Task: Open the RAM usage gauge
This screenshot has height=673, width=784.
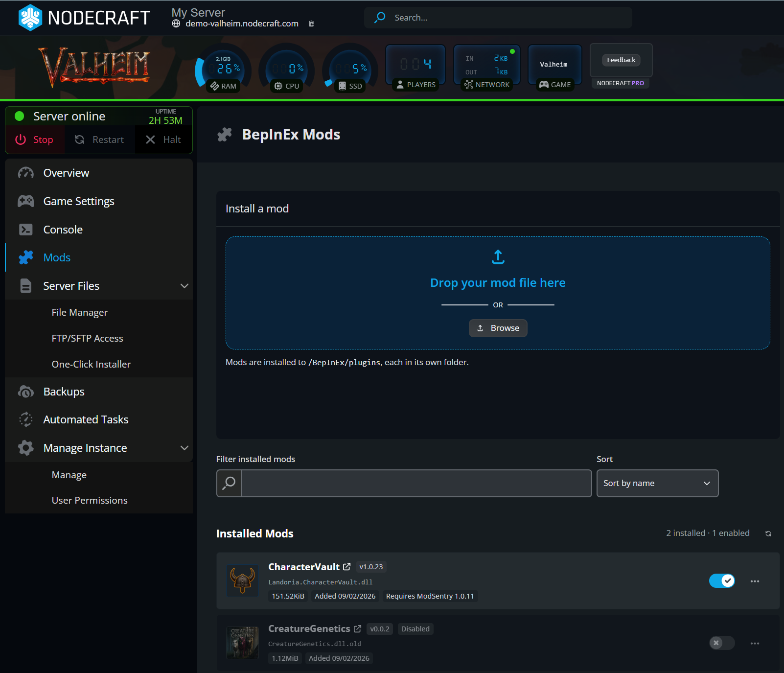Action: [223, 69]
